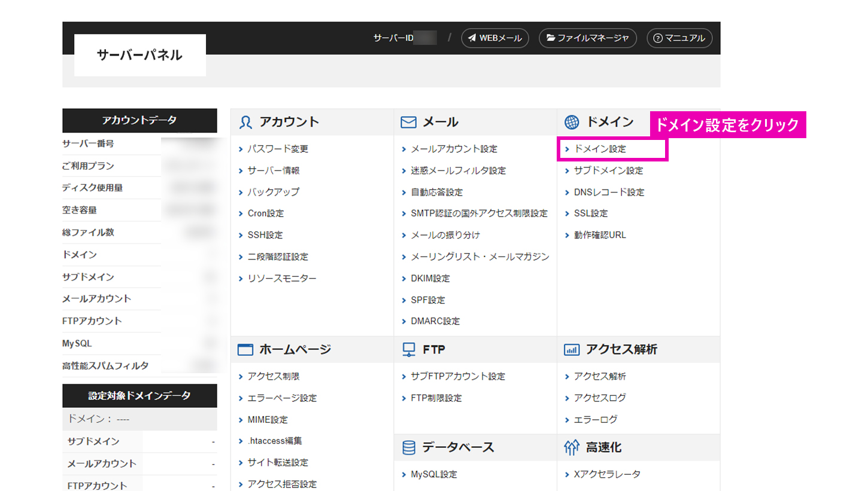This screenshot has height=491, width=868.
Task: Open the マニュアル help button
Action: tap(679, 38)
